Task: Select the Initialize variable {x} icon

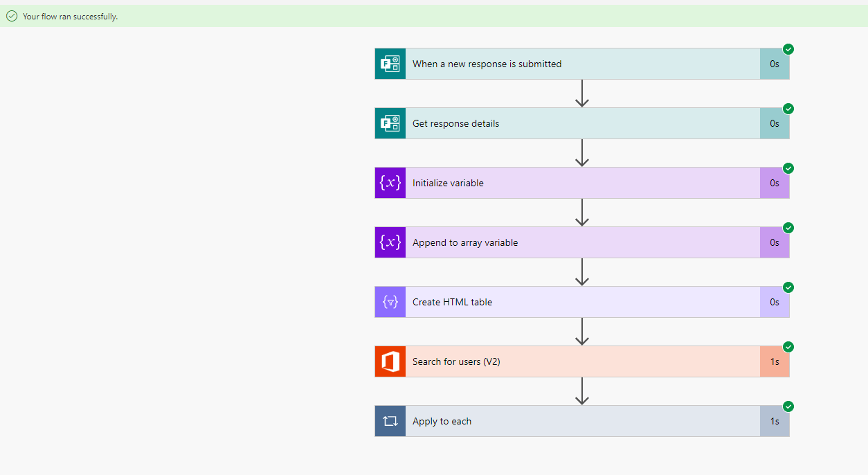Action: (x=390, y=182)
